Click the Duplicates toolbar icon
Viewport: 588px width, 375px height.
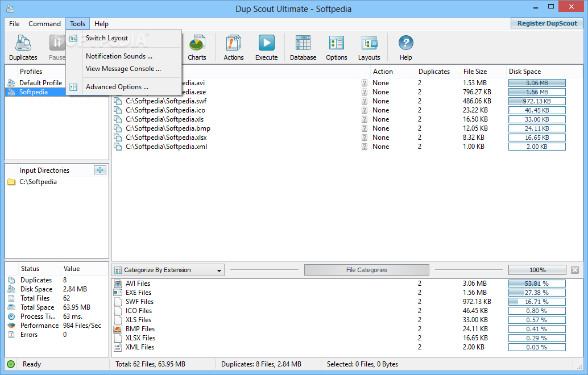[x=23, y=43]
